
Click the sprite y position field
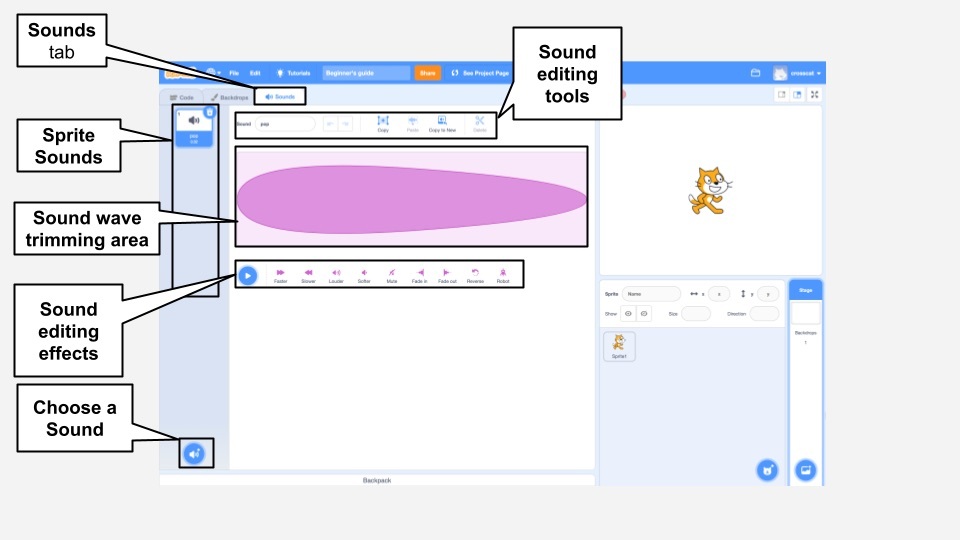click(768, 294)
